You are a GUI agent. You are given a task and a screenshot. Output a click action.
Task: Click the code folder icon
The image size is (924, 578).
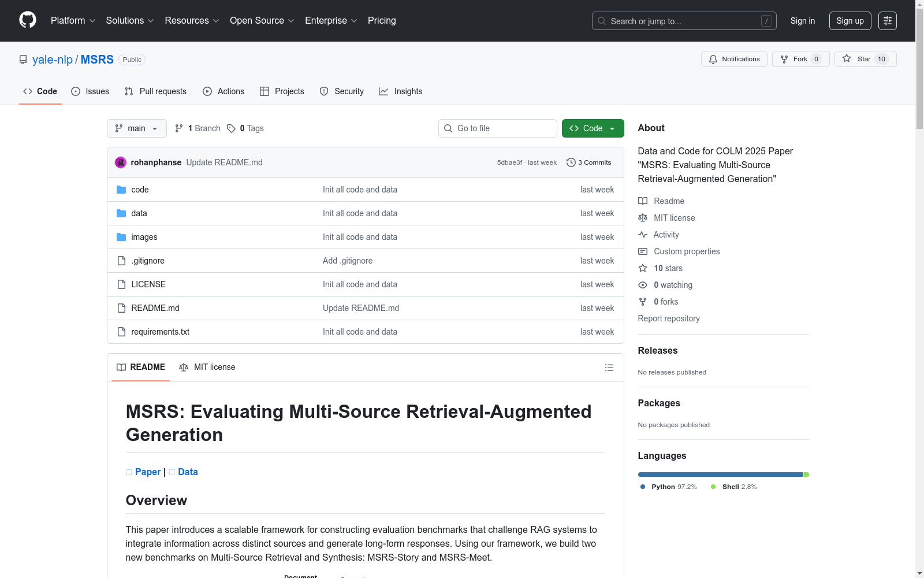coord(121,190)
